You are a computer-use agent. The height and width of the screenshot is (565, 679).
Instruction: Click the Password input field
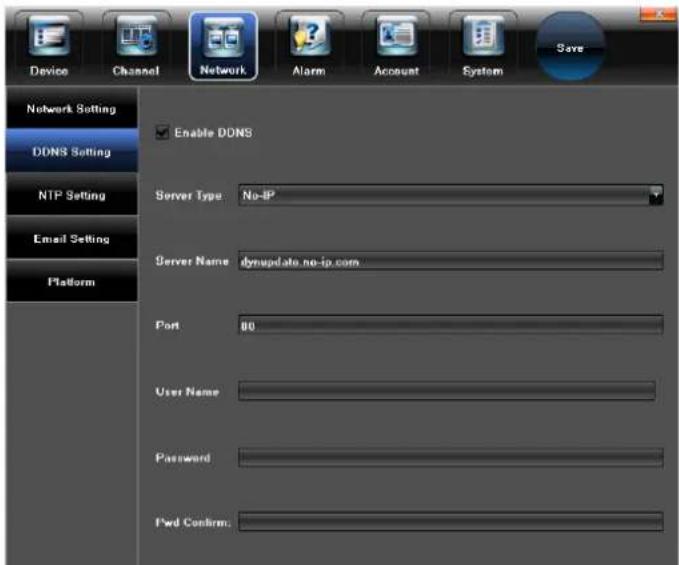pos(451,458)
